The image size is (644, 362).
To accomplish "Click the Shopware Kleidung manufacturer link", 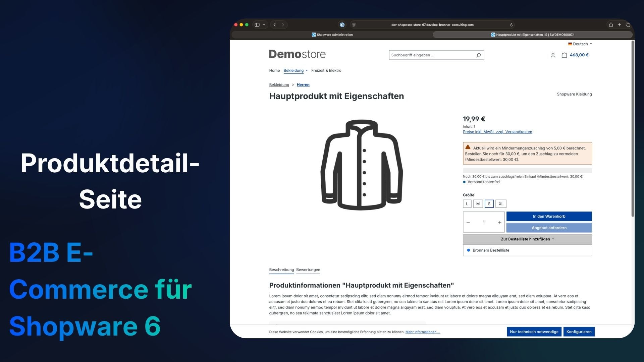I will (x=574, y=94).
